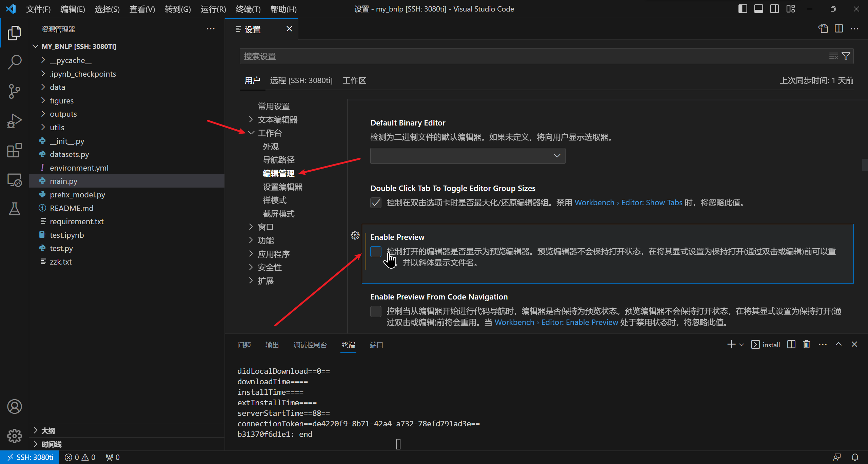Clear settings search input icon
This screenshot has width=868, height=464.
(x=833, y=56)
